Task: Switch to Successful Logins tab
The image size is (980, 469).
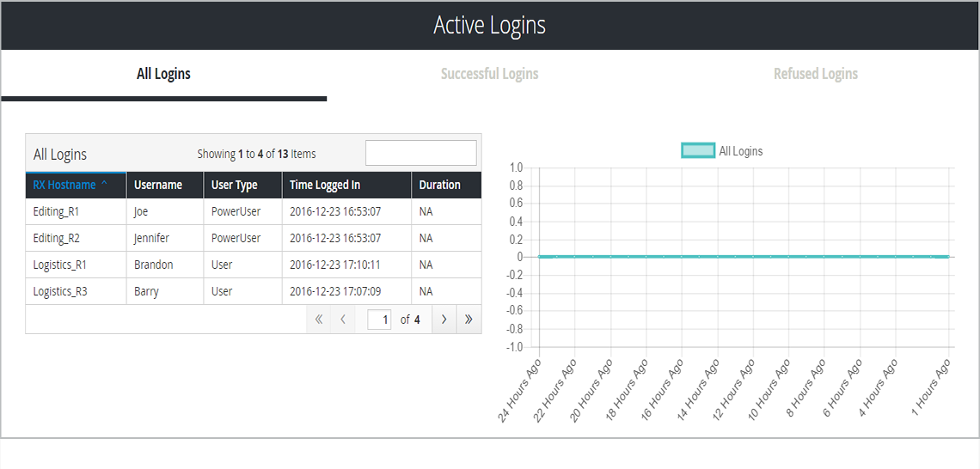Action: [489, 74]
